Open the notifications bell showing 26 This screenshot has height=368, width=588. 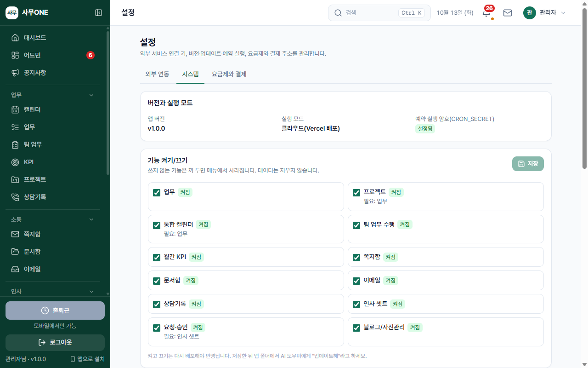pyautogui.click(x=486, y=13)
